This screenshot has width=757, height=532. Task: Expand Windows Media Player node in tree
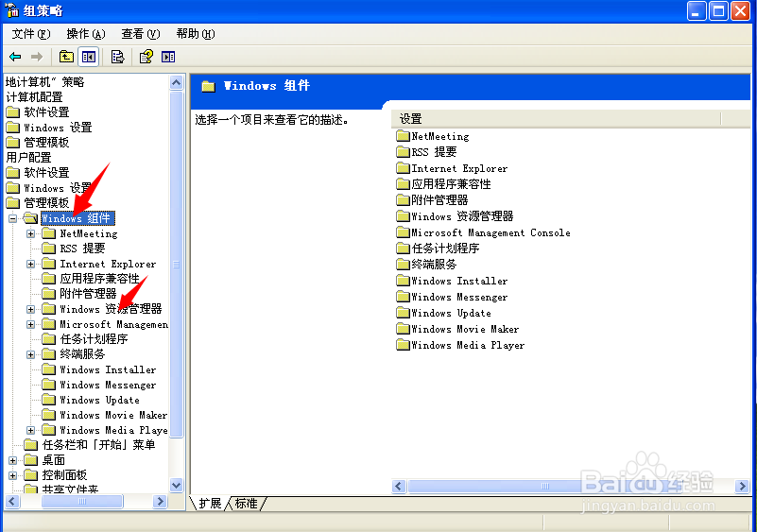(x=30, y=430)
